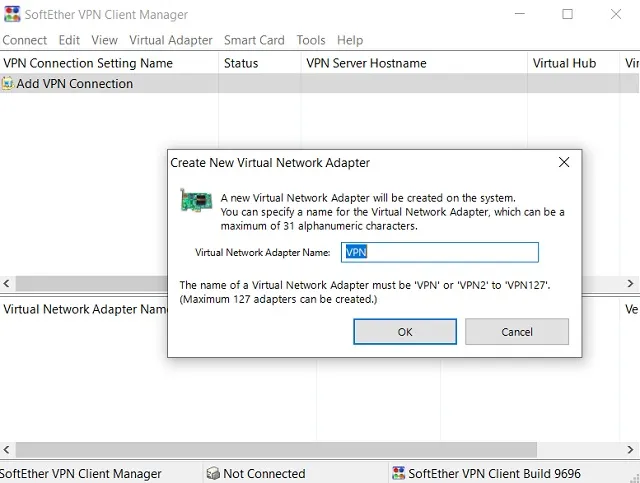Confirm adapter creation with OK button
The width and height of the screenshot is (640, 483).
405,332
